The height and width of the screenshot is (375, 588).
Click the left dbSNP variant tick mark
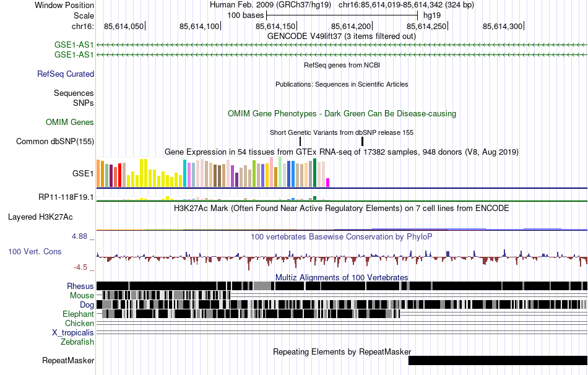(x=300, y=141)
